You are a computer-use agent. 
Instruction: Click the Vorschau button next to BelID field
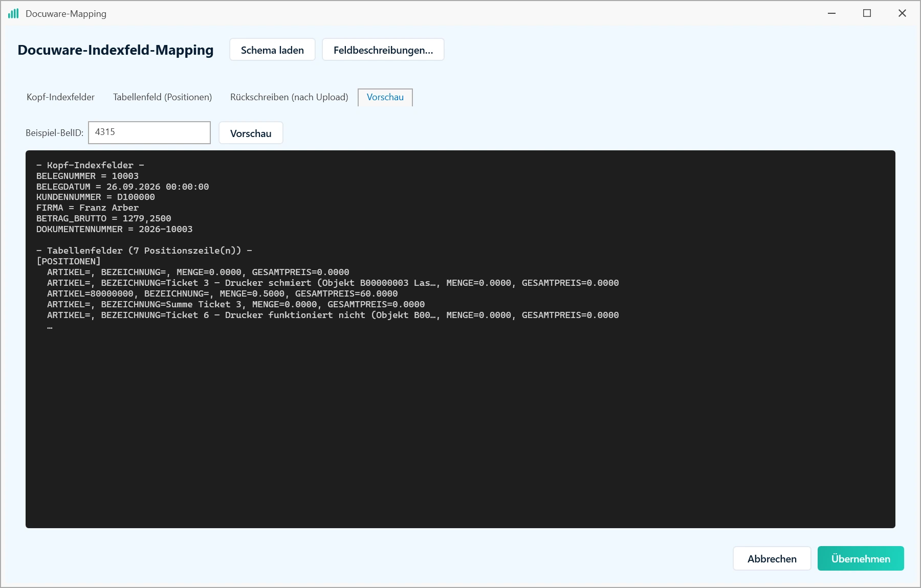251,133
